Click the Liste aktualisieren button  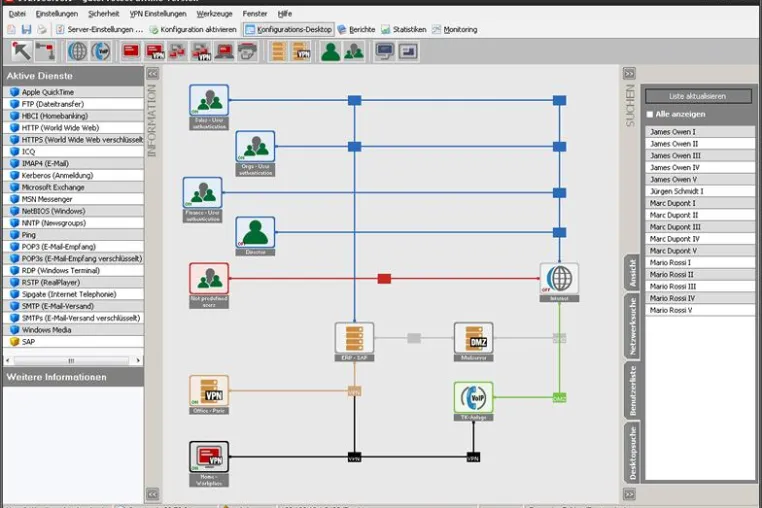point(698,96)
